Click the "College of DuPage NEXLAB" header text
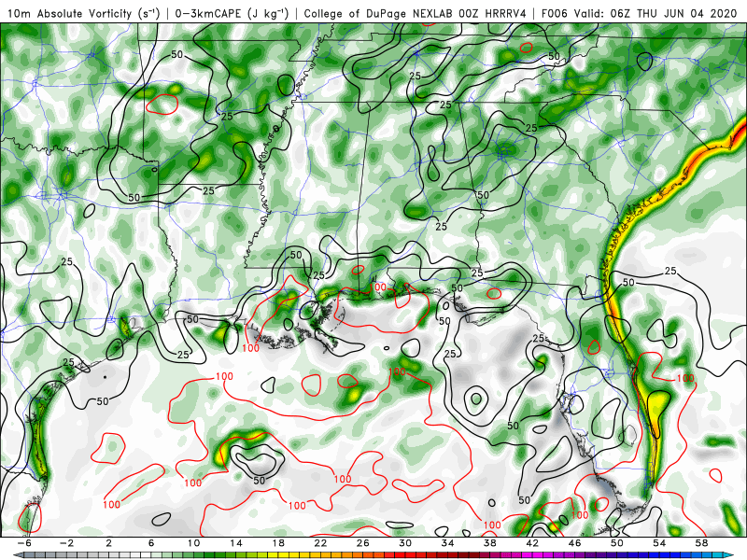This screenshot has height=560, width=747. (x=379, y=14)
